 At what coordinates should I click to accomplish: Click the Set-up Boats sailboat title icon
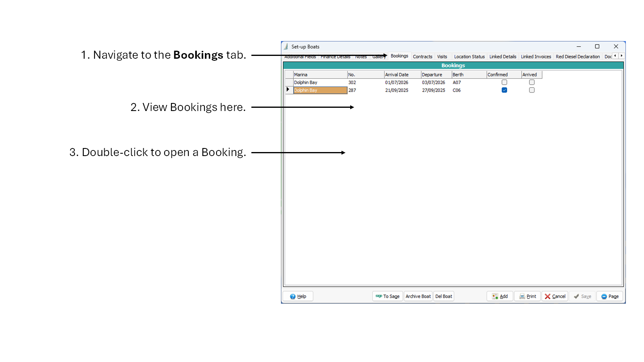point(286,47)
